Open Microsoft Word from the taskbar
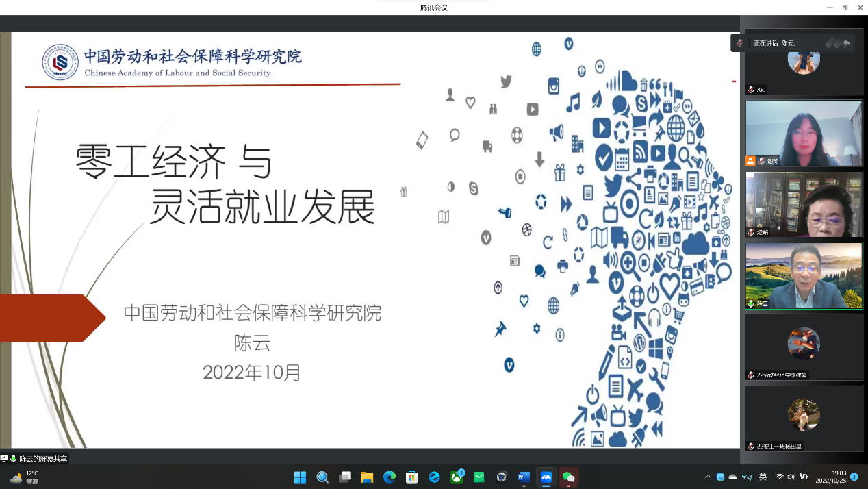 coord(524,477)
